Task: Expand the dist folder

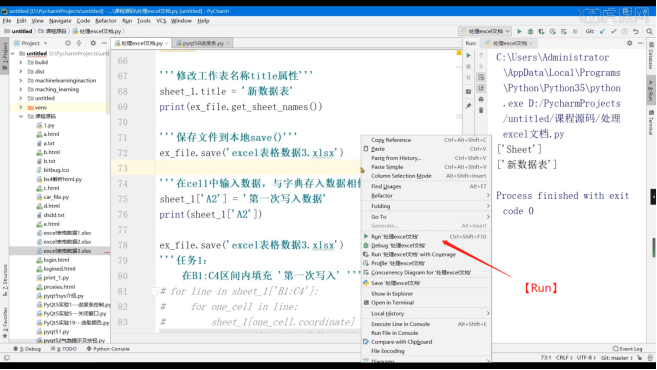Action: tap(21, 72)
